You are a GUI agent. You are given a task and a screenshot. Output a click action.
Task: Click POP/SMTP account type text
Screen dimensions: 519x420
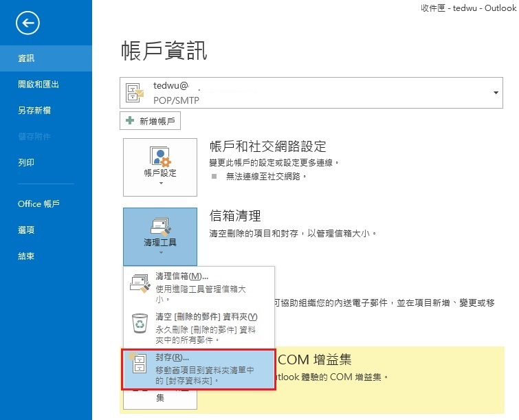point(176,100)
